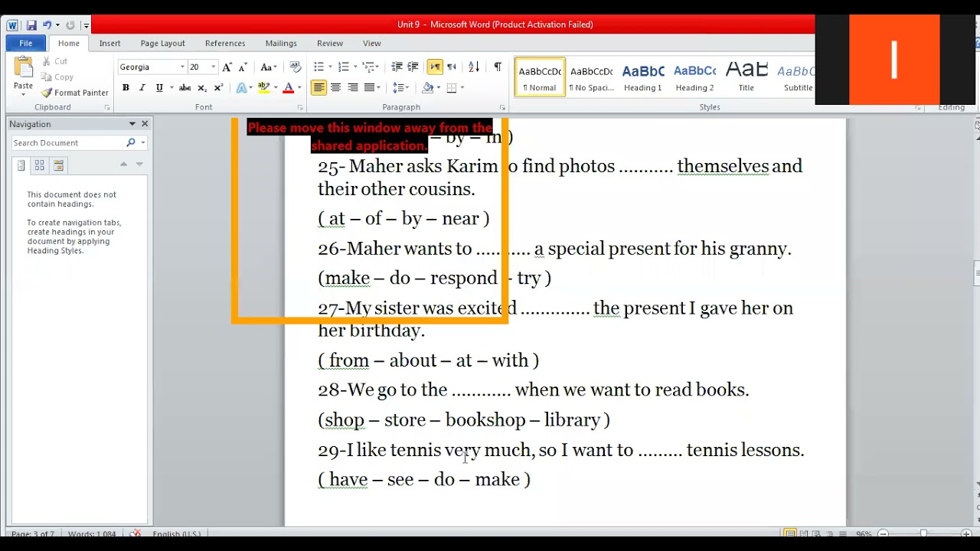Image resolution: width=980 pixels, height=551 pixels.
Task: Apply Heading 2 style
Action: pyautogui.click(x=694, y=77)
